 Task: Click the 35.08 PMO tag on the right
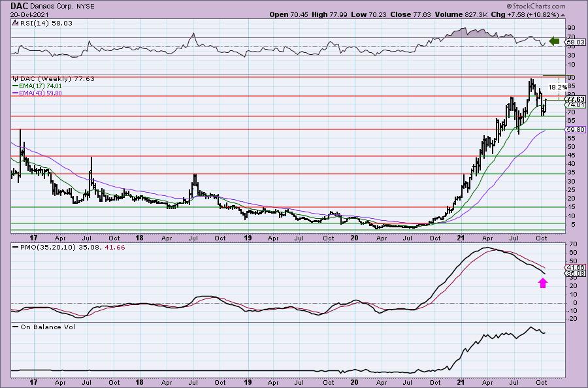[575, 273]
